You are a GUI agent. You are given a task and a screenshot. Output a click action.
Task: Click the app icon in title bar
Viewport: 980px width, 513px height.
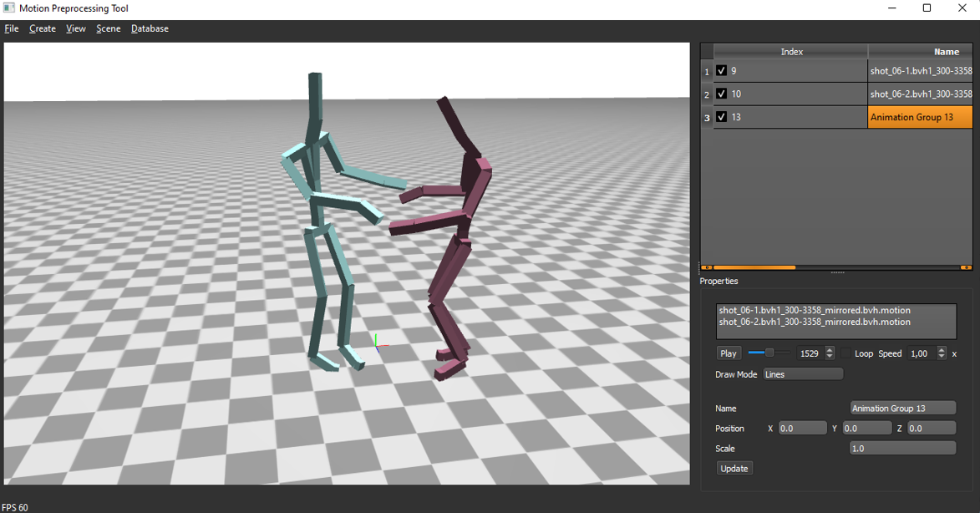pos(8,8)
